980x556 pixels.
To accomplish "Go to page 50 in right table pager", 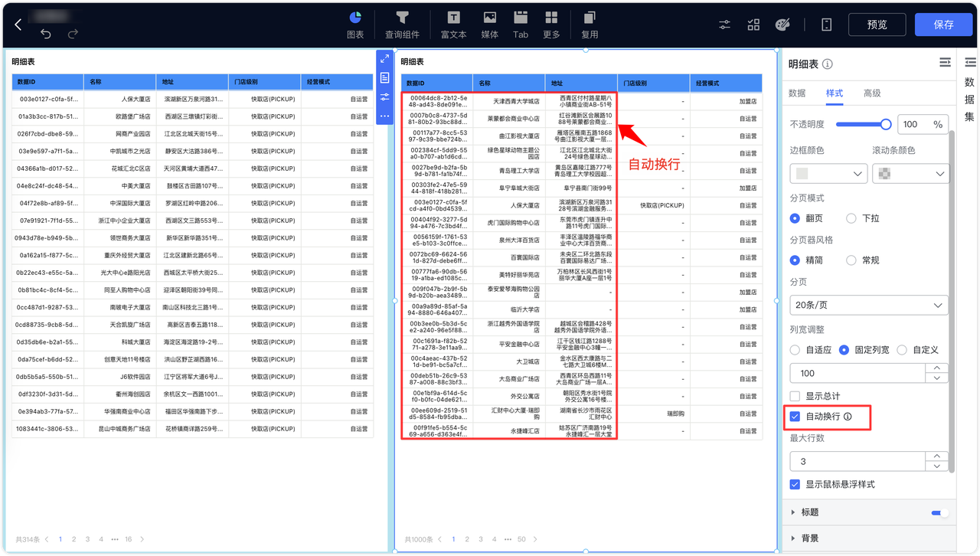I will [521, 539].
